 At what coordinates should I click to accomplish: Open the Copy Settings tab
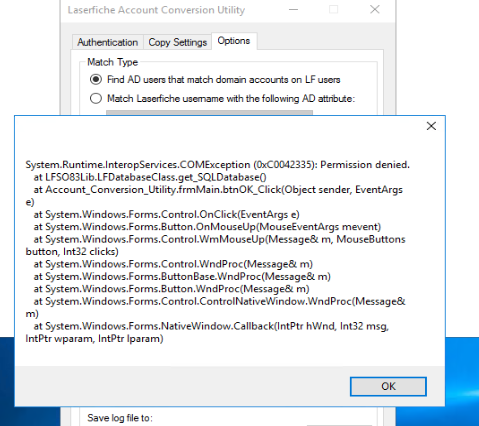click(177, 42)
